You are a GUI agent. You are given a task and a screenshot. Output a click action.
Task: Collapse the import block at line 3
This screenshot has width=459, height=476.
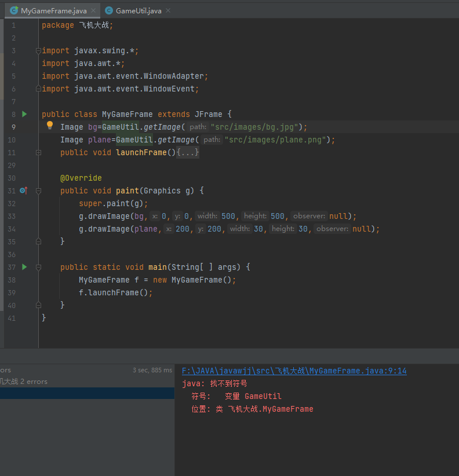[x=38, y=51]
